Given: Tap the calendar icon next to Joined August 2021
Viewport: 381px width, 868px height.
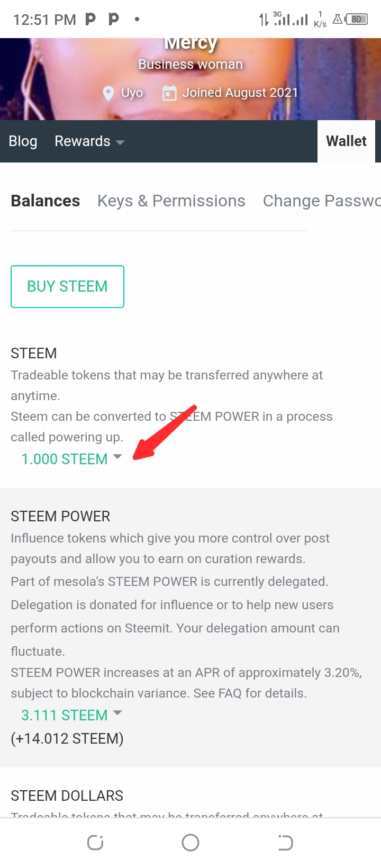Looking at the screenshot, I should pyautogui.click(x=169, y=93).
